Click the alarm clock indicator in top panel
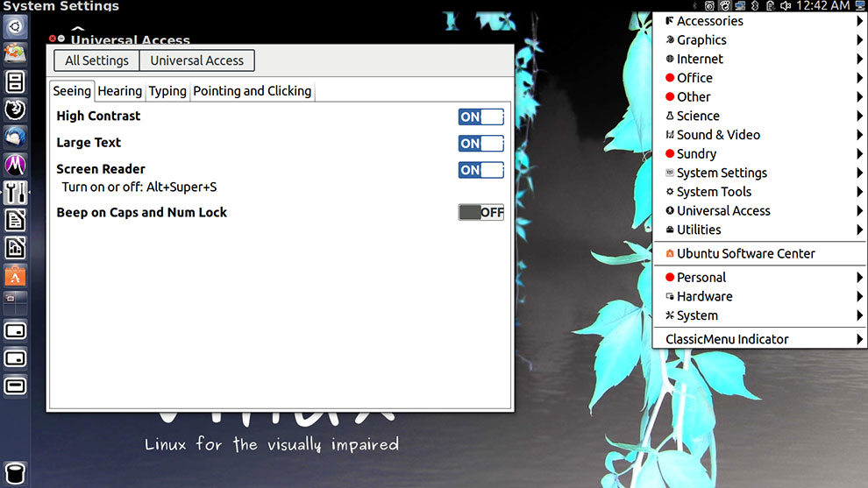Image resolution: width=868 pixels, height=488 pixels. coord(709,5)
